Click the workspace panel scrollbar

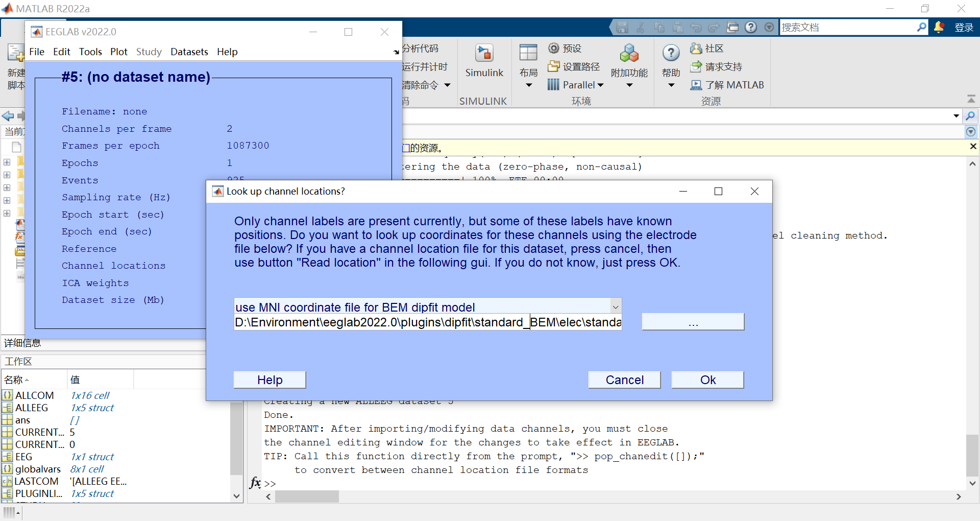(236, 439)
